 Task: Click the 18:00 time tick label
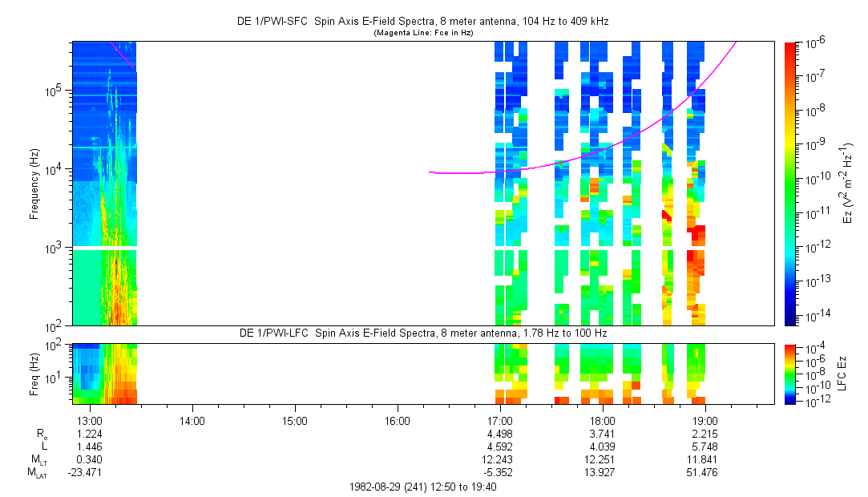(x=603, y=420)
